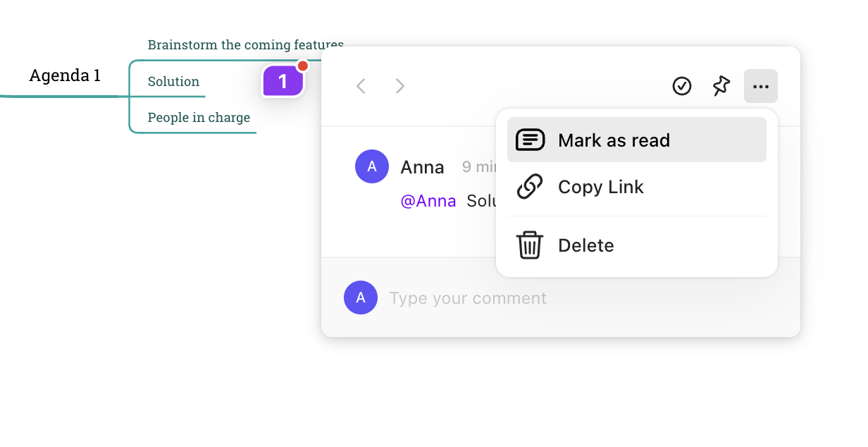Click the trash can icon beside Delete
868x447 pixels.
[x=530, y=245]
